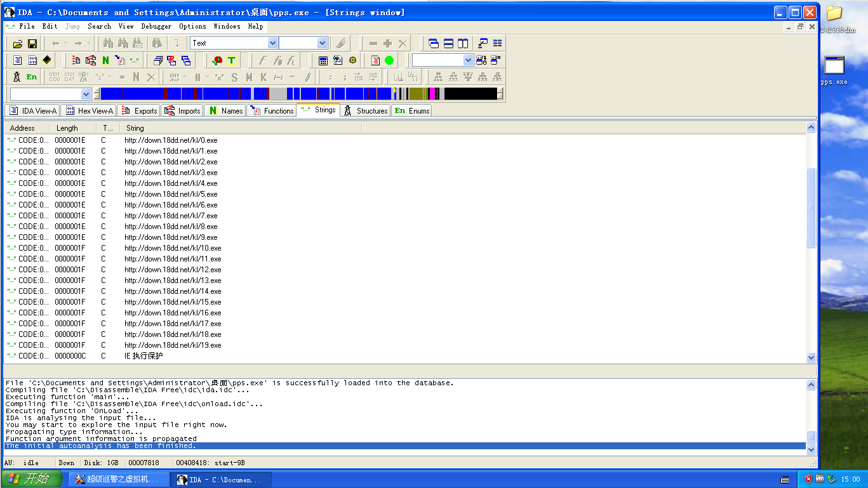
Task: Switch to the Imports tab
Action: 182,110
